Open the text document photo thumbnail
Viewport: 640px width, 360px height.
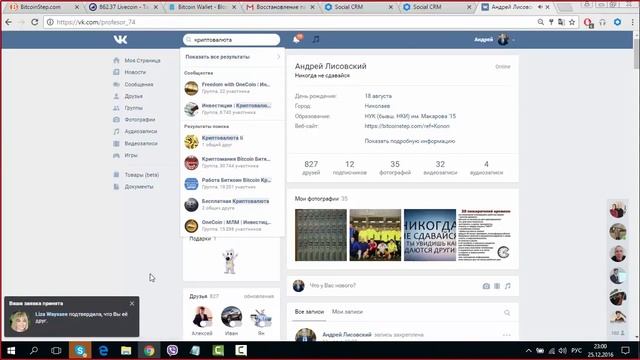(484, 235)
